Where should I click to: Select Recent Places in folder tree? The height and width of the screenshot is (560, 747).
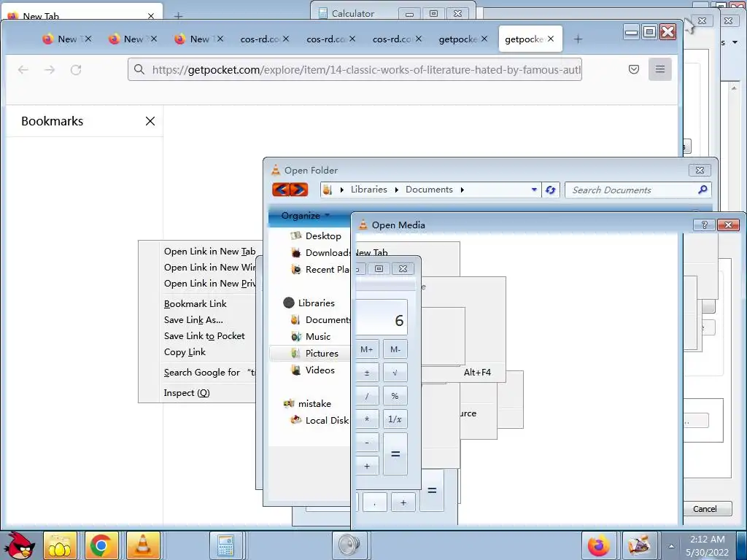pos(320,270)
